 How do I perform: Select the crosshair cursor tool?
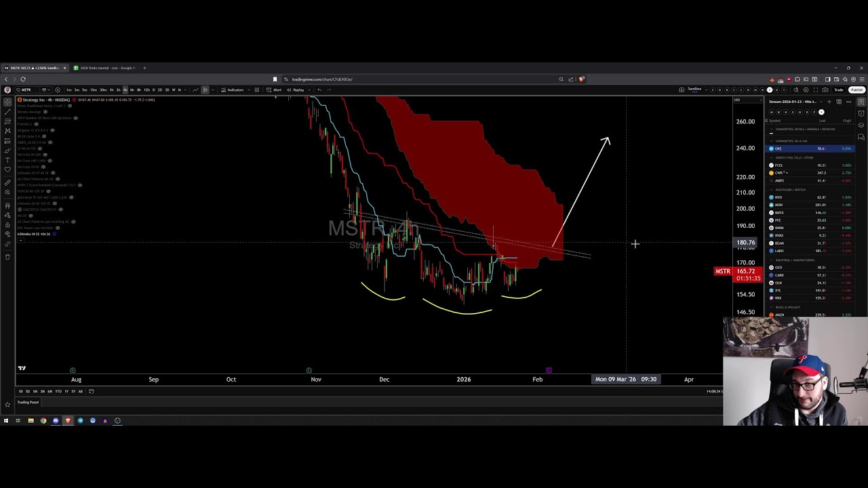tap(7, 102)
